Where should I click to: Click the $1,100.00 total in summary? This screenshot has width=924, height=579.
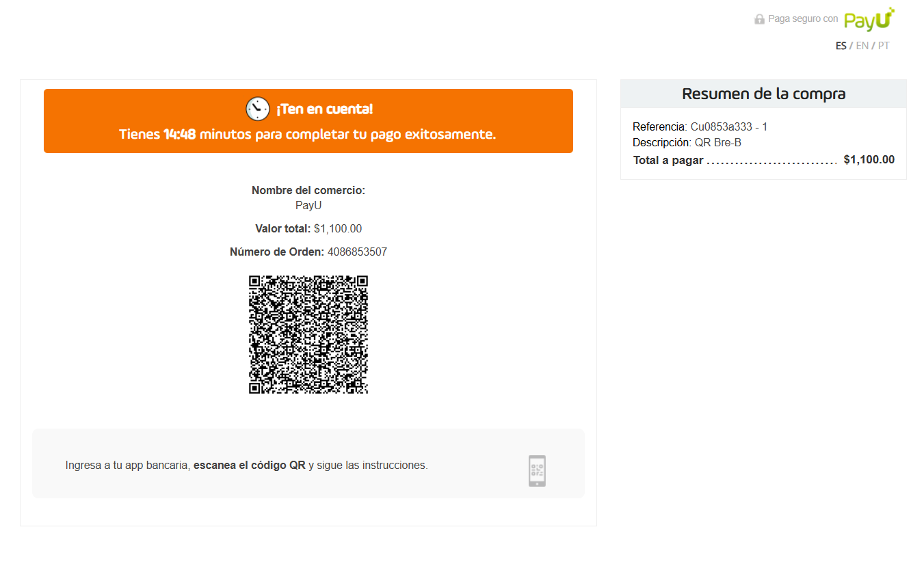tap(869, 160)
